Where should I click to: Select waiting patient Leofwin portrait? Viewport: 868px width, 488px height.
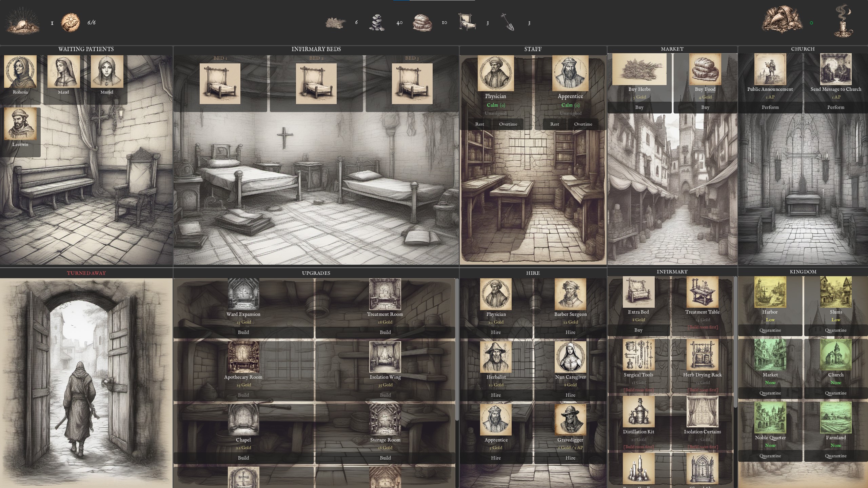pos(20,124)
